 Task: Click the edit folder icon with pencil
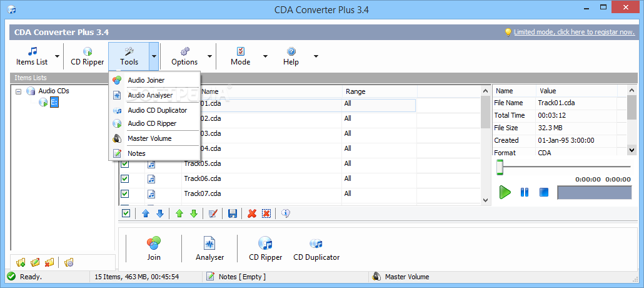(35, 262)
